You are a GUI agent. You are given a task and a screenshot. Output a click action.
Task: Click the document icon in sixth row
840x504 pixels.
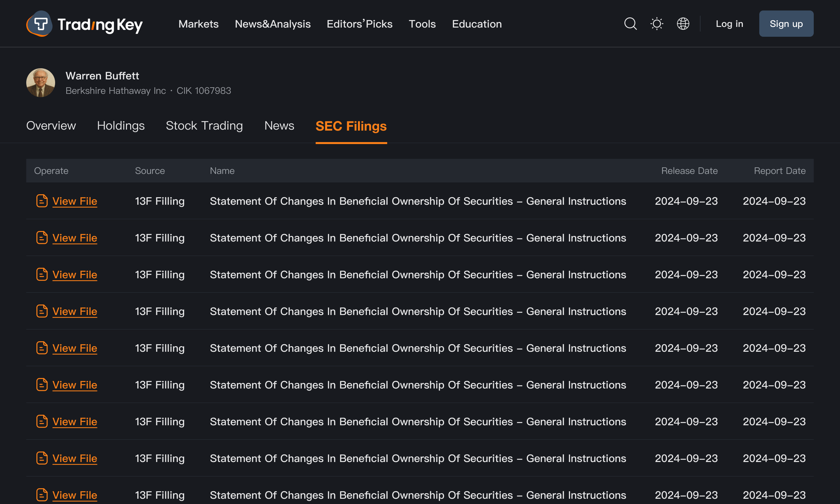[x=42, y=385]
